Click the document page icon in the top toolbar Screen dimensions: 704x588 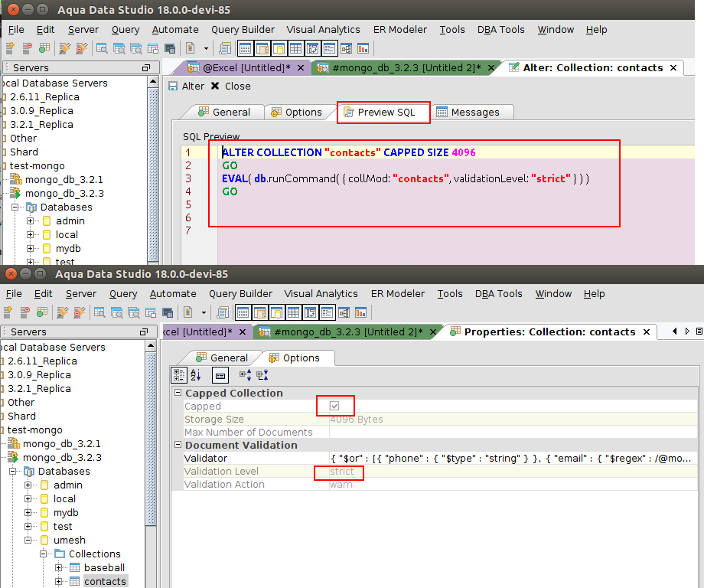191,48
